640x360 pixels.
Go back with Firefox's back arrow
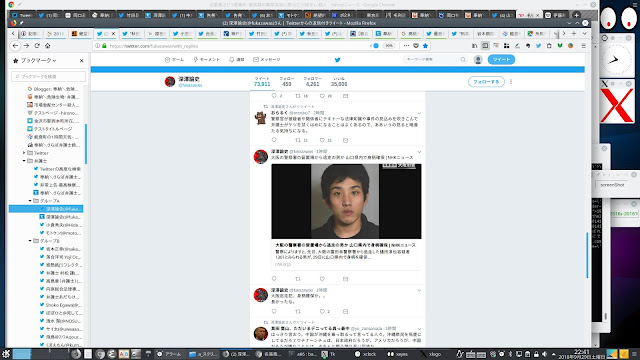[x=15, y=46]
